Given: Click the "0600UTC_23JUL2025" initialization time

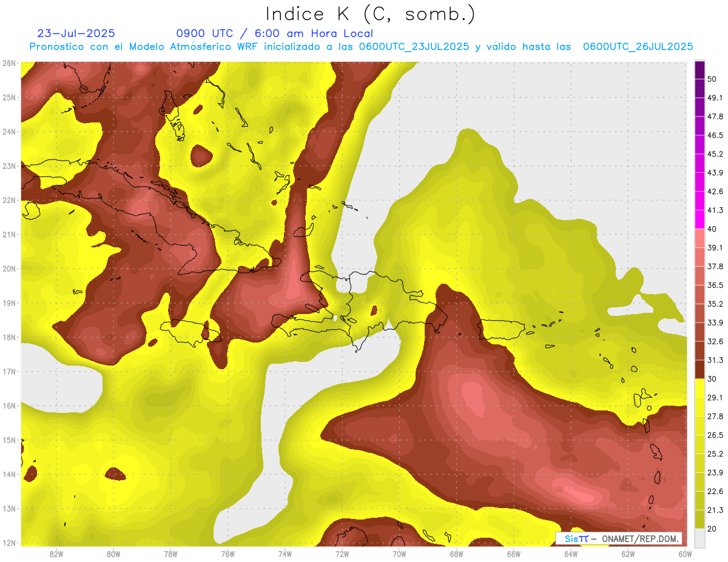Looking at the screenshot, I should [x=414, y=47].
